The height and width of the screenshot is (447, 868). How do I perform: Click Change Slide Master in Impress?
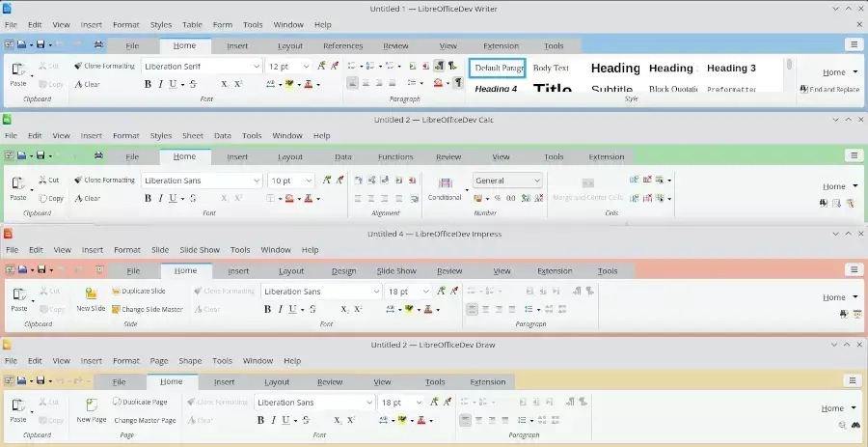[x=148, y=310]
